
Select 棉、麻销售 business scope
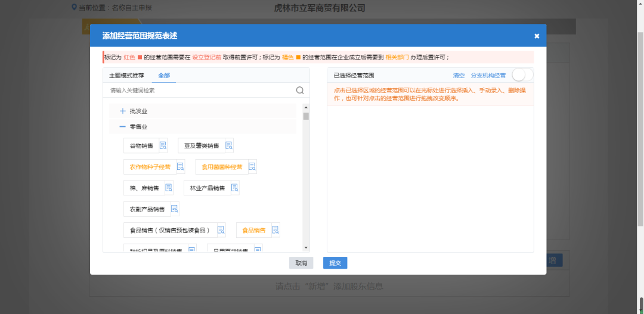[144, 188]
